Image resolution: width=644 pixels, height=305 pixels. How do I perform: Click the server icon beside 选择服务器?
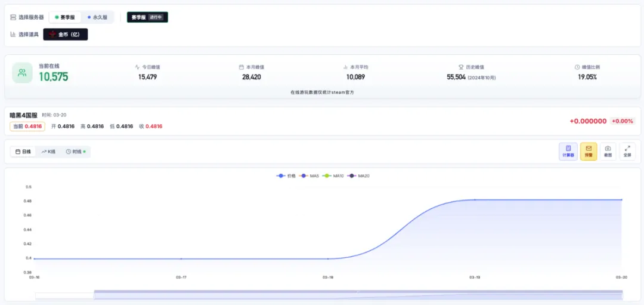click(13, 18)
